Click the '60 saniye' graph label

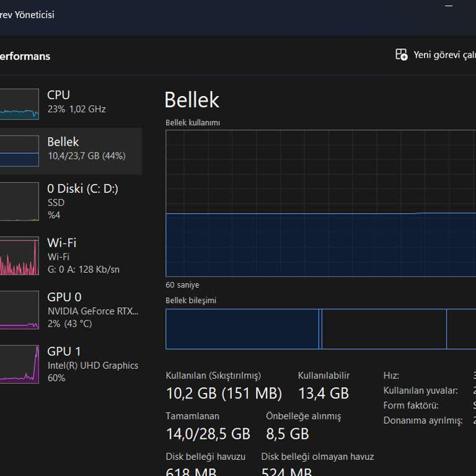click(x=182, y=285)
